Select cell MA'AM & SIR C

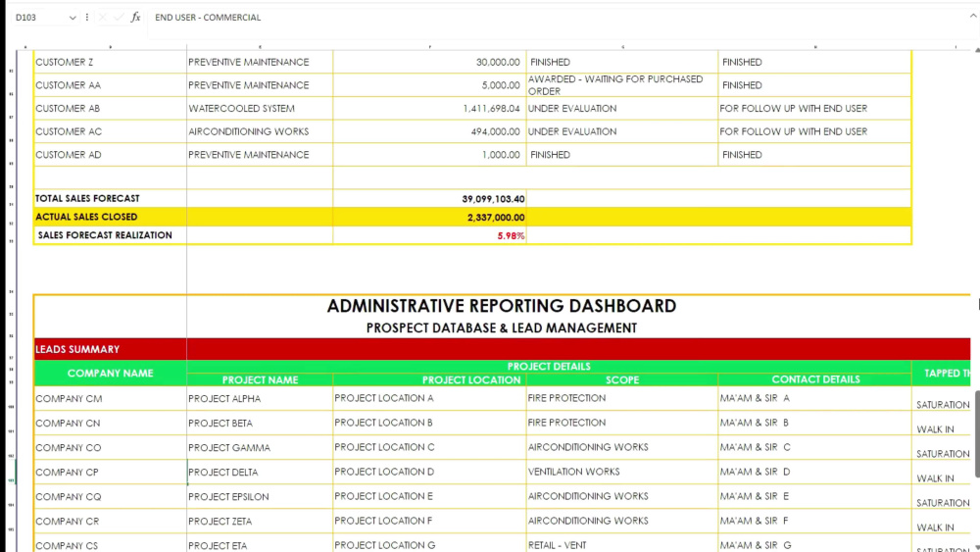coord(814,448)
